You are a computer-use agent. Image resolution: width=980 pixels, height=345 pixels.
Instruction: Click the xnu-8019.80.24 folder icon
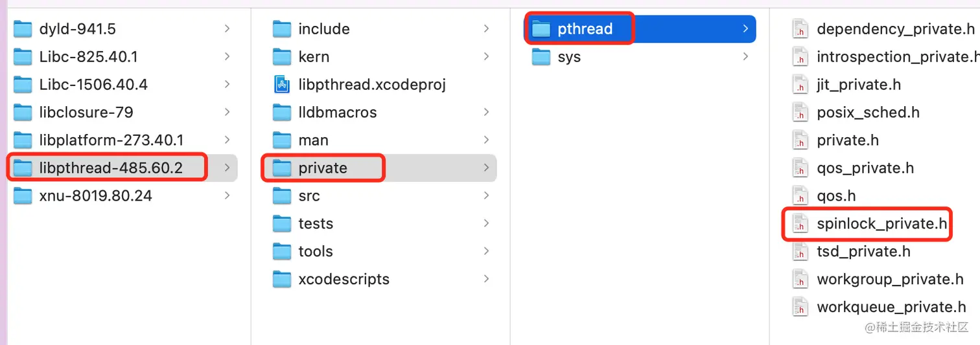coord(23,196)
